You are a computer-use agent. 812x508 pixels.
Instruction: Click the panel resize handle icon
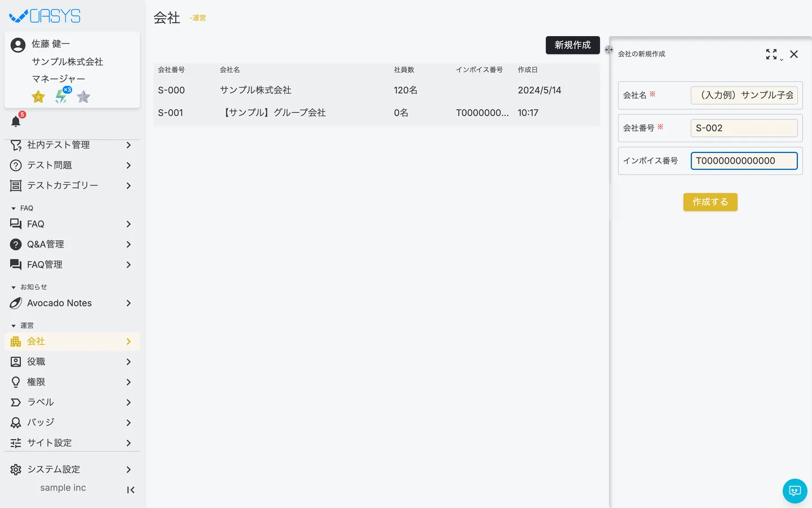coord(609,50)
